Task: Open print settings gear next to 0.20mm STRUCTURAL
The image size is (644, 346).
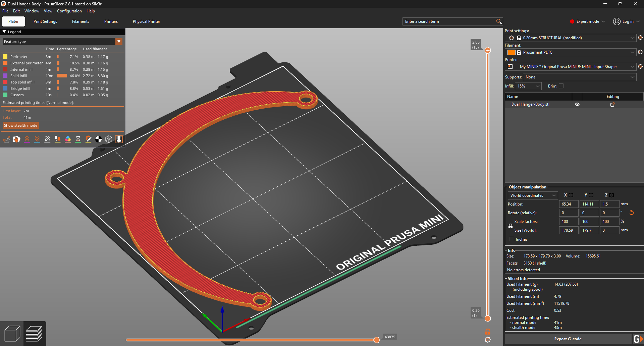Action: point(640,38)
